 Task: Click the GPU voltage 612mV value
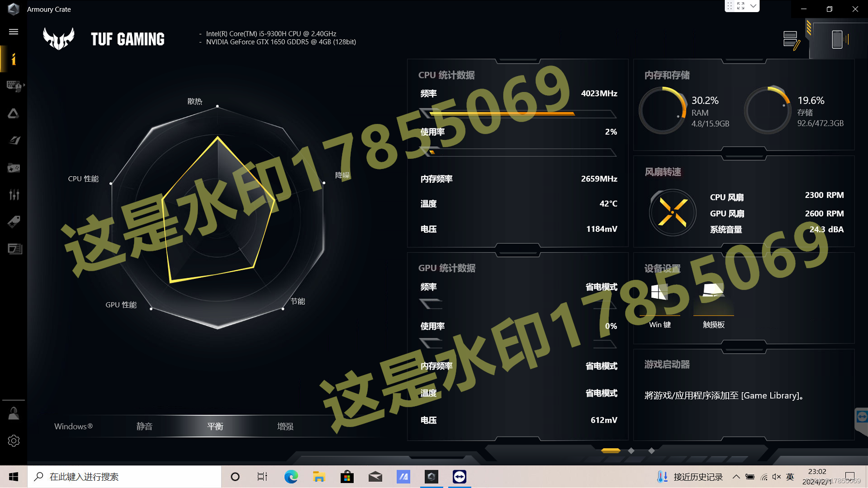604,420
